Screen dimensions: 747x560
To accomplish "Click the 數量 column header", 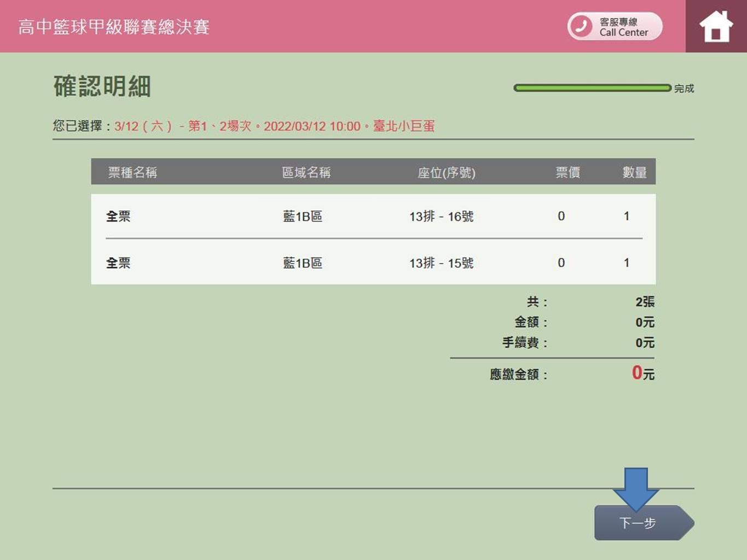I will pos(634,172).
